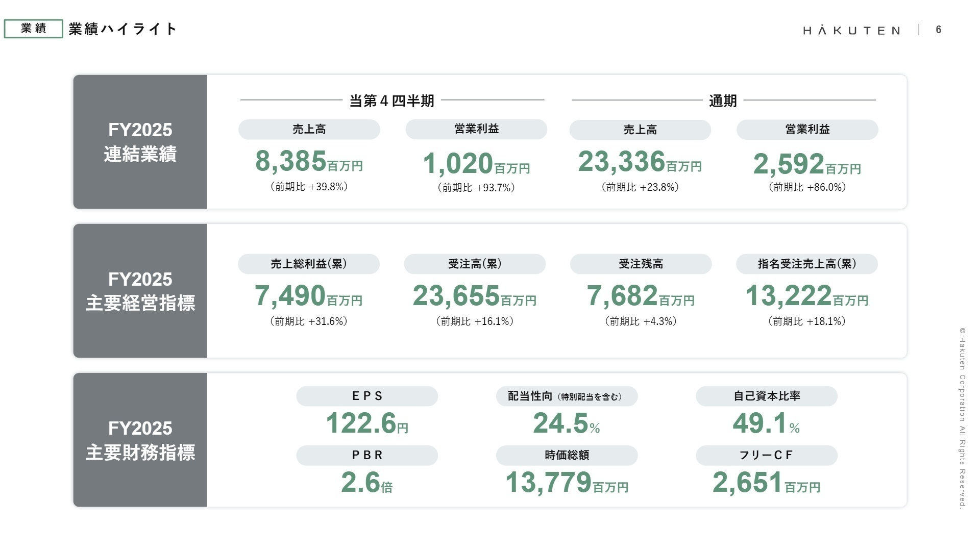980x551 pixels.
Task: Select the EPS label pill
Action: click(367, 396)
